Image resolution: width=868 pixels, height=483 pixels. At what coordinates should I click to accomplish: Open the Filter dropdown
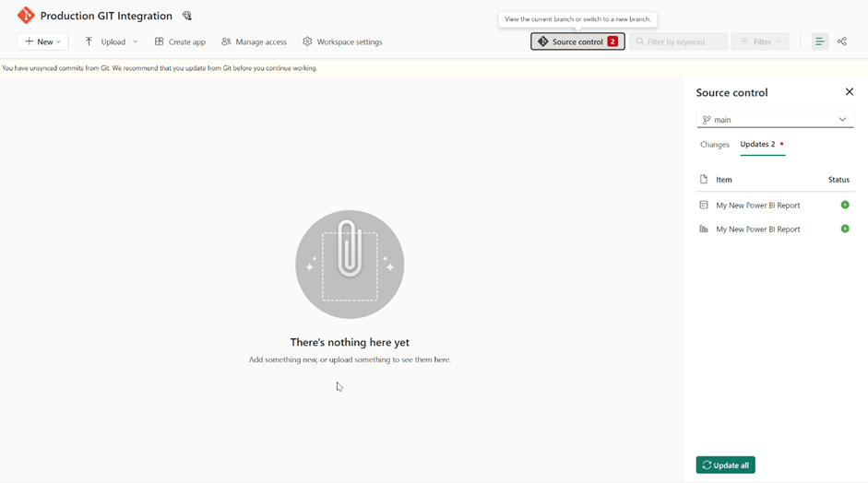[x=760, y=41]
